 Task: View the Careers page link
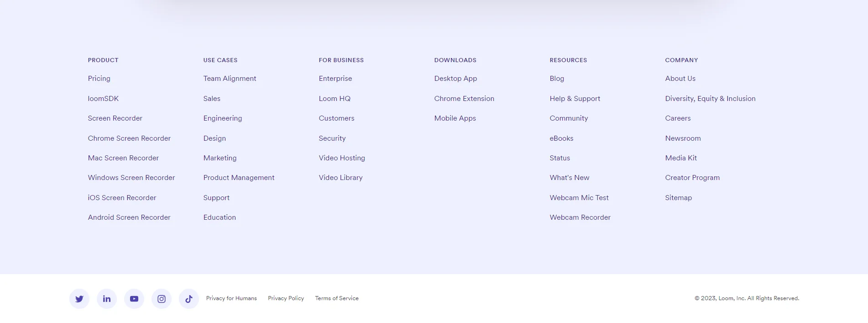678,118
